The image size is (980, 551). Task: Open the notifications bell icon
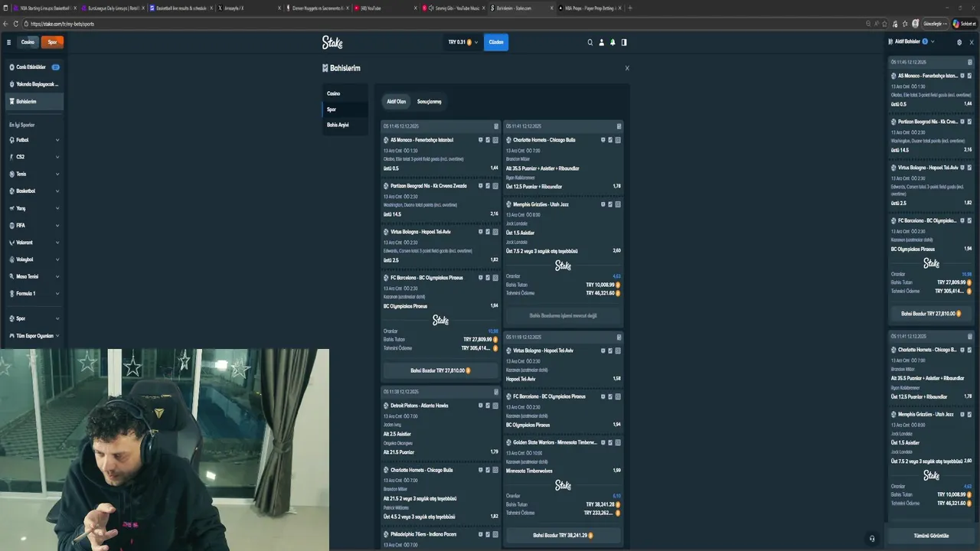coord(612,42)
